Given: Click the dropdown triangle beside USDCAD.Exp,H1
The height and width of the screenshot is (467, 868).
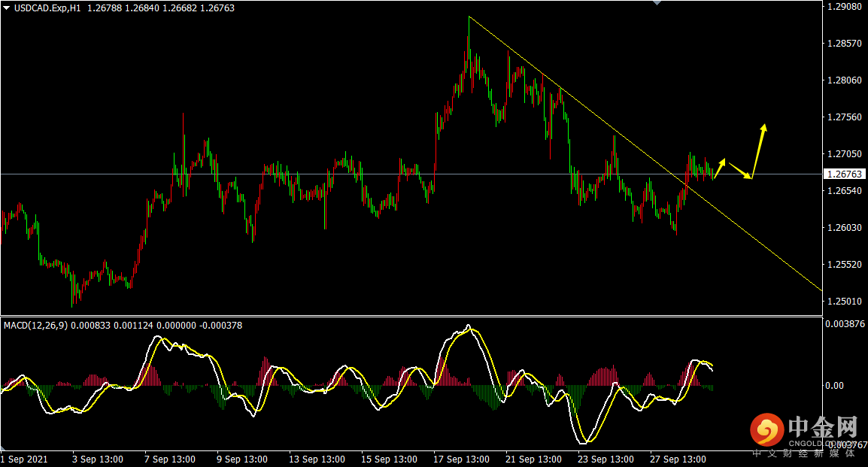Looking at the screenshot, I should point(7,8).
